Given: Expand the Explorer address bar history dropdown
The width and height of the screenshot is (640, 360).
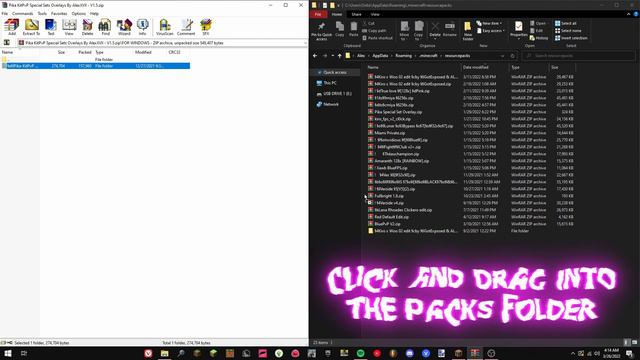Looking at the screenshot, I should point(502,56).
